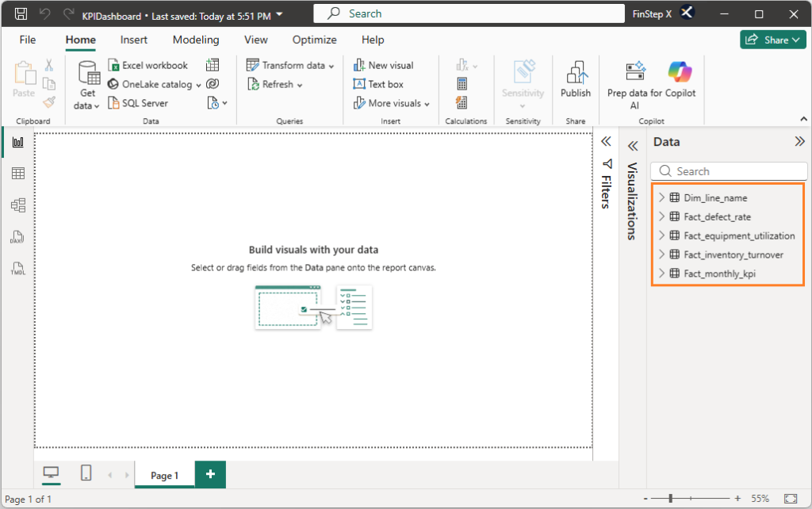Select the Home ribbon tab

pos(80,40)
